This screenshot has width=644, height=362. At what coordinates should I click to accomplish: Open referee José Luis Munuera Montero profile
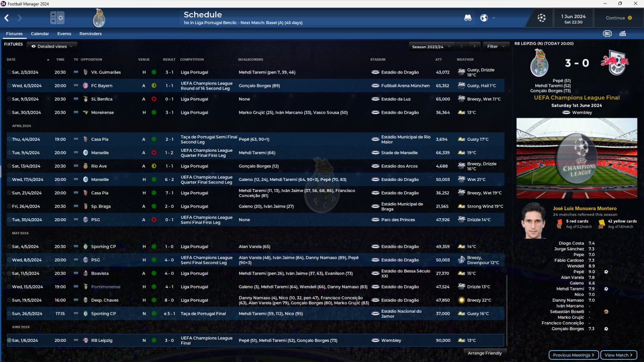[x=585, y=209]
